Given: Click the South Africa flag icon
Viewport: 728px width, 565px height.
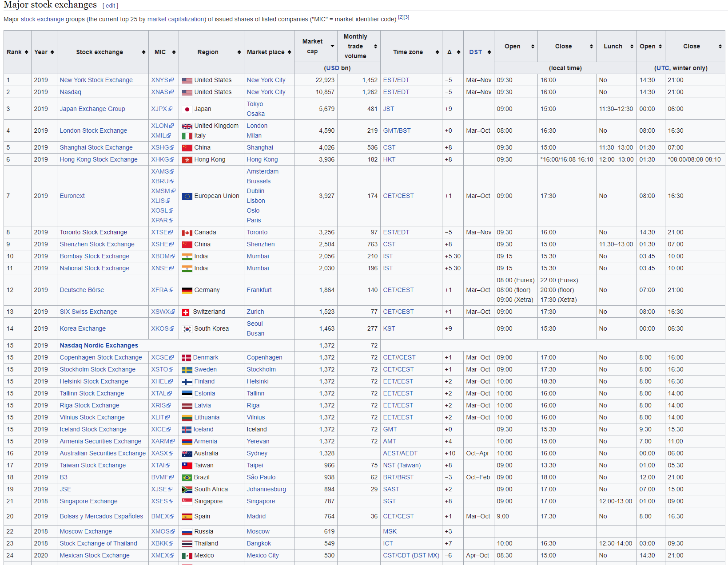Looking at the screenshot, I should click(187, 490).
